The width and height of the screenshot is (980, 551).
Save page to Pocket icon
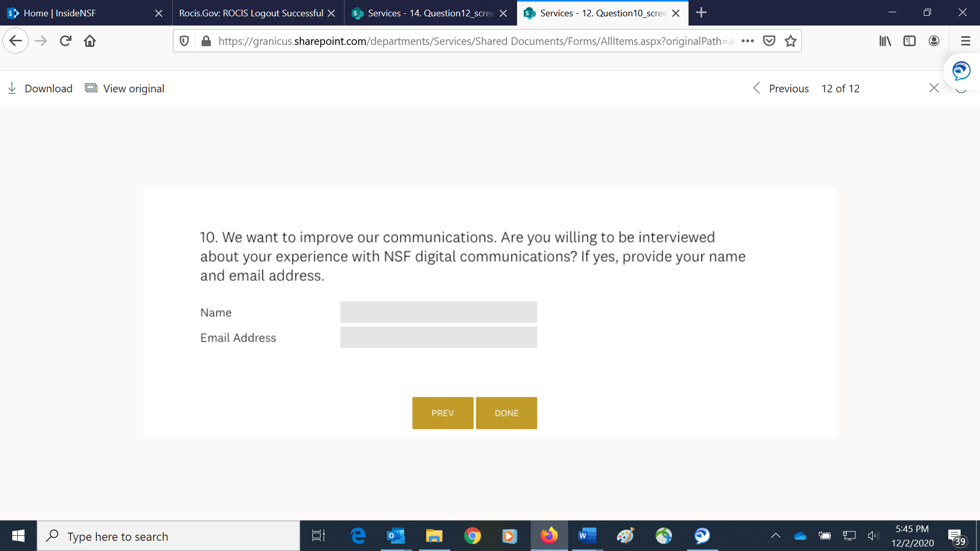pyautogui.click(x=769, y=41)
